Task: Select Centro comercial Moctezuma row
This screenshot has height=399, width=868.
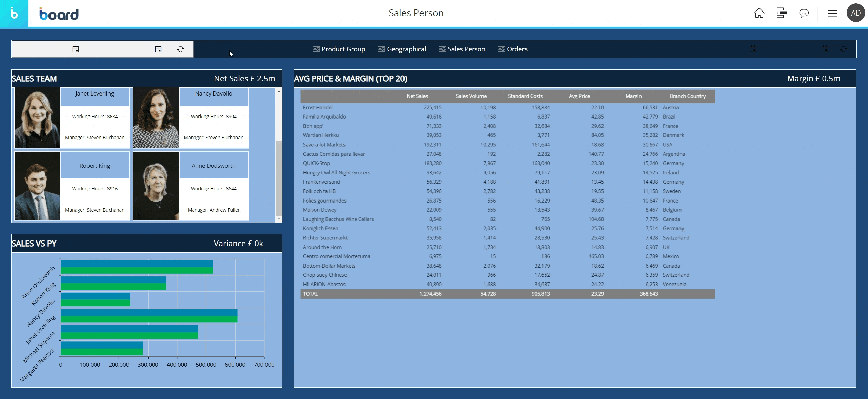Action: [508, 256]
